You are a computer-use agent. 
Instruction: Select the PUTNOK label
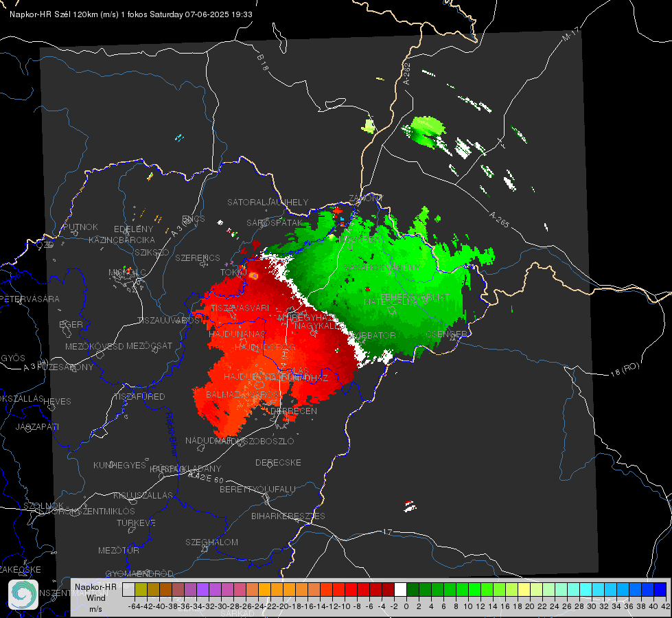point(80,227)
